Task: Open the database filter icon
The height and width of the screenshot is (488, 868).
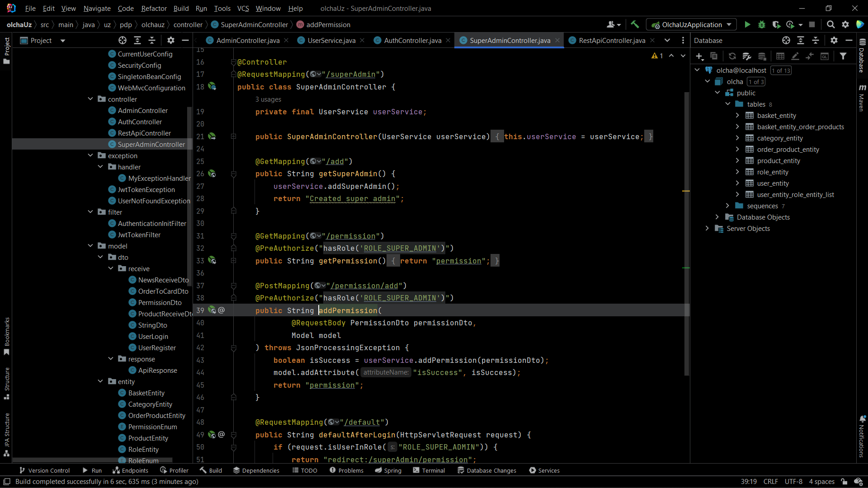Action: pos(843,56)
